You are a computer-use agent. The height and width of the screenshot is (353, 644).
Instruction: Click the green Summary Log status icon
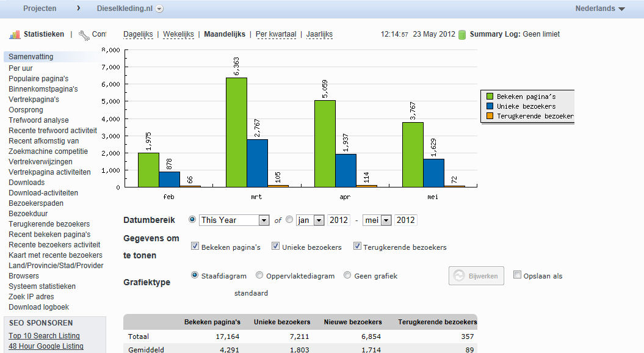click(462, 35)
